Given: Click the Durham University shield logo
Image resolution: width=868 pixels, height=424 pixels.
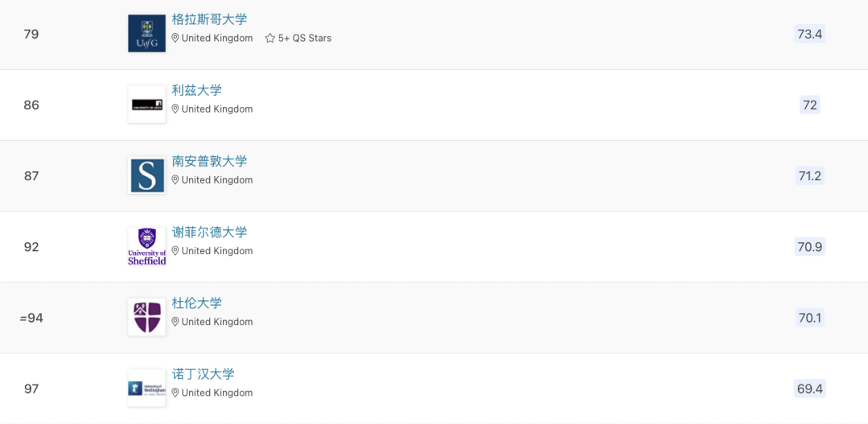Looking at the screenshot, I should click(146, 317).
